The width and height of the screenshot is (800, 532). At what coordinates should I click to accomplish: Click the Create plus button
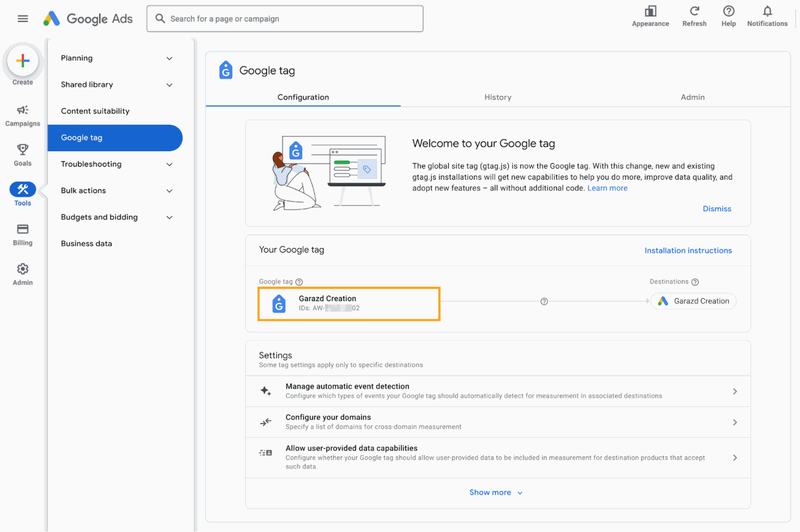tap(23, 61)
